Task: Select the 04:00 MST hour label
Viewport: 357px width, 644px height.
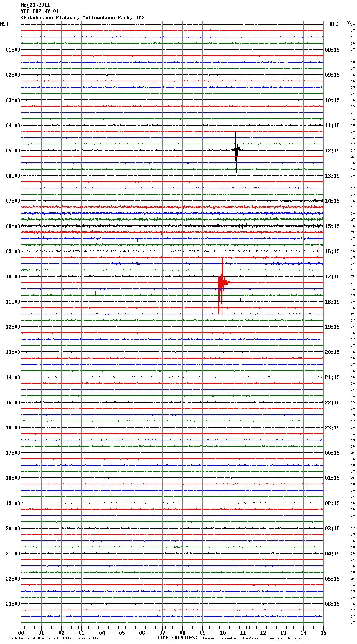Action: pos(13,126)
